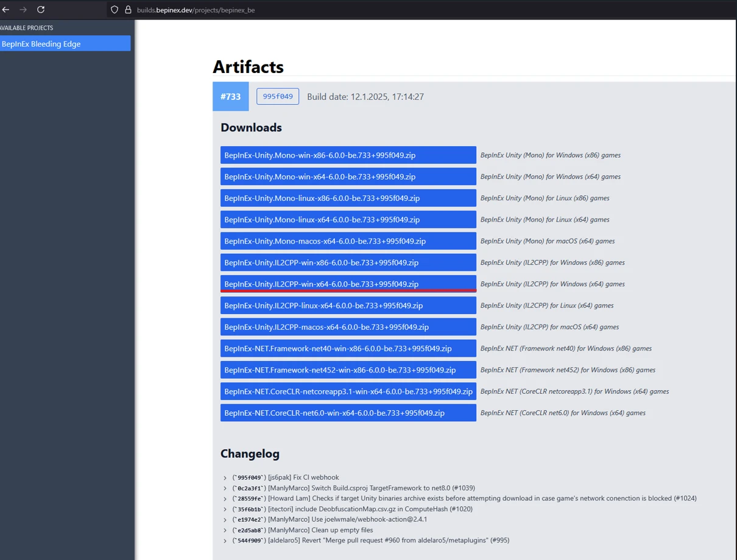Download BepInEx-Unity.Mono-linux-x64 zip
737x560 pixels.
click(x=348, y=220)
